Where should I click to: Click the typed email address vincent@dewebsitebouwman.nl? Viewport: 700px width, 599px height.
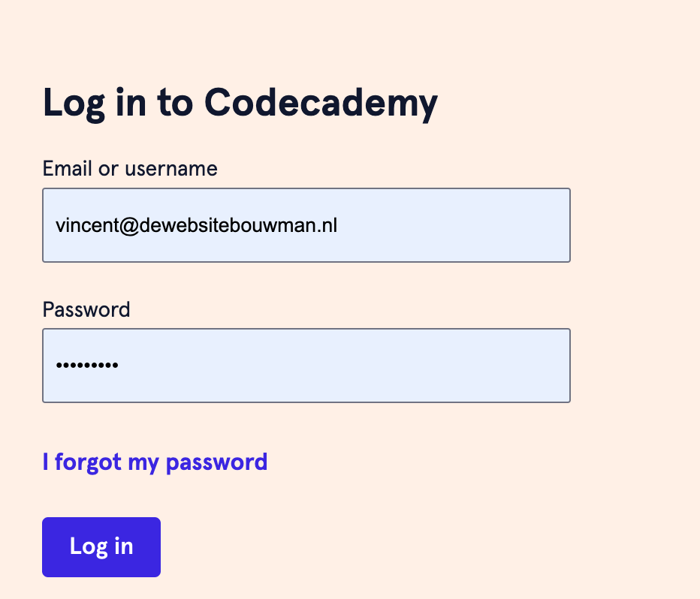(196, 225)
